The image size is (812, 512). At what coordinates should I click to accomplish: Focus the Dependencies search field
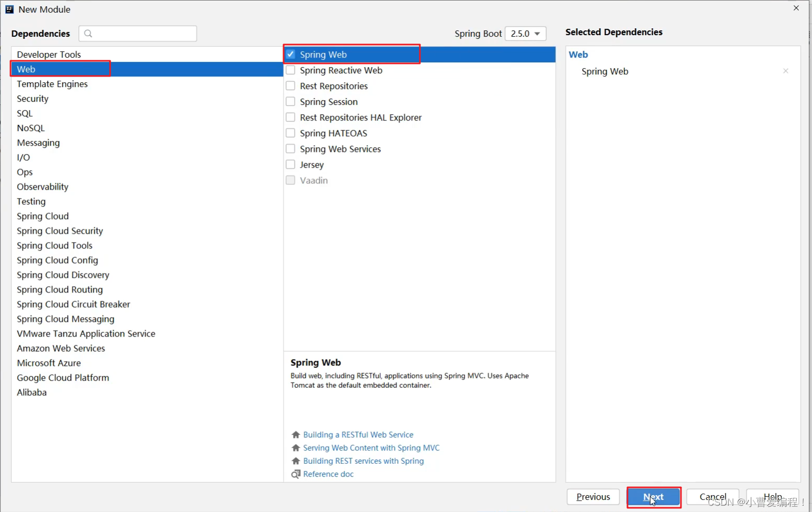[x=138, y=34]
